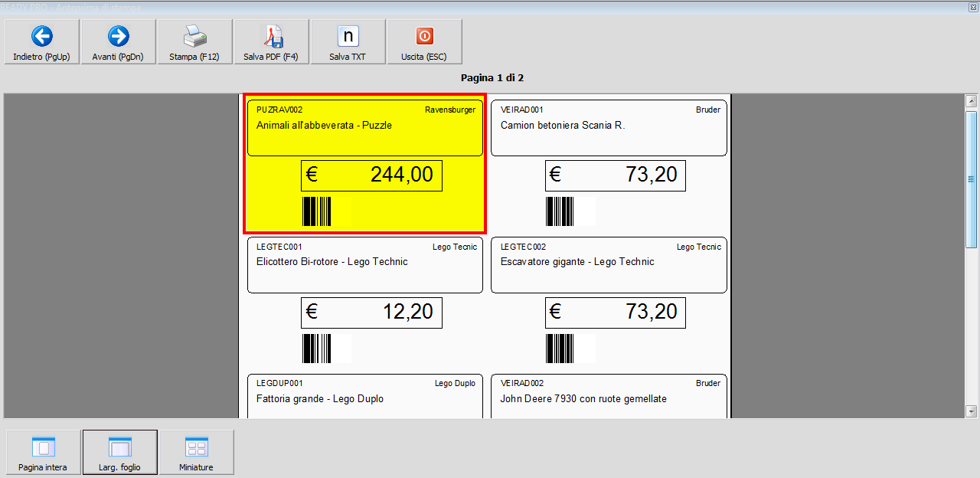Click the 73,20 price under Camion betoniera

(x=616, y=175)
